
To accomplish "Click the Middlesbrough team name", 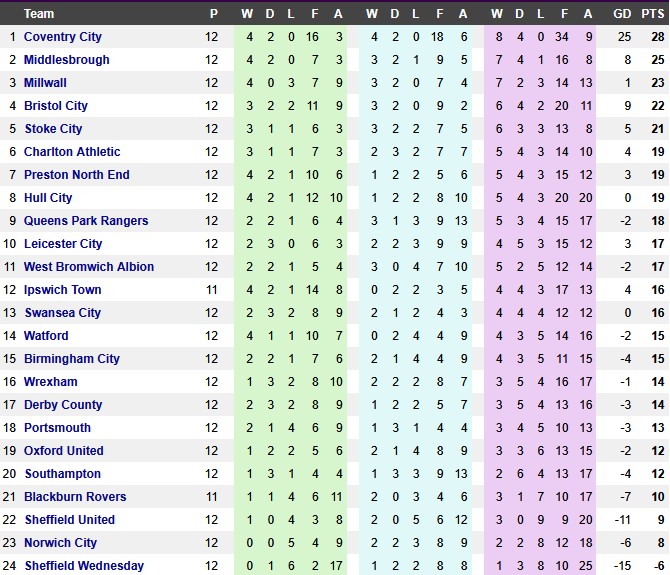I will [x=67, y=60].
